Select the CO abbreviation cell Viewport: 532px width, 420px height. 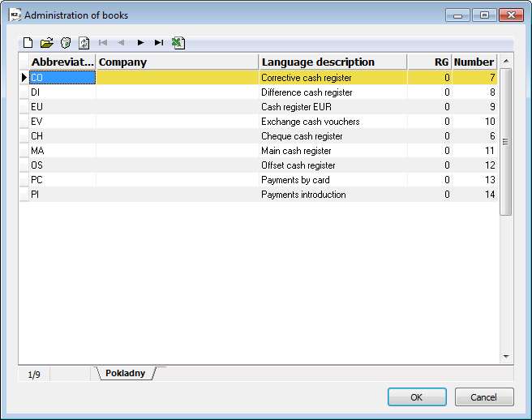tap(62, 78)
